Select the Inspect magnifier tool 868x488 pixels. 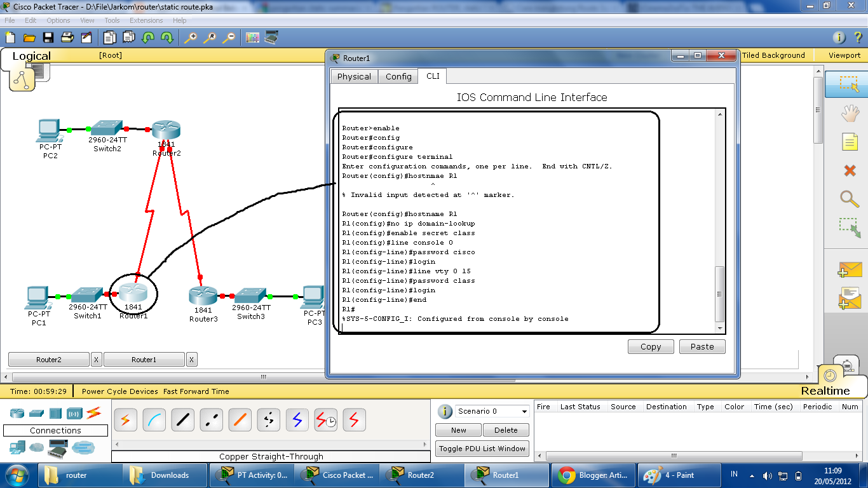point(850,199)
